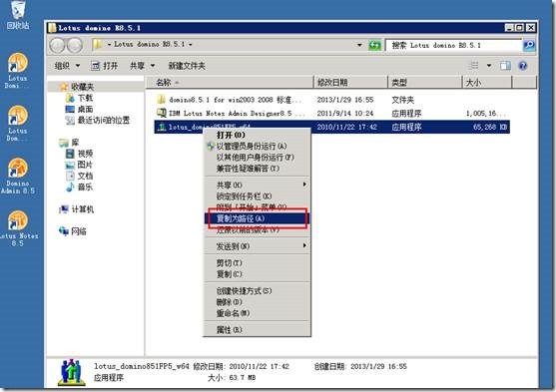The image size is (556, 392).
Task: Click the search magnifier icon
Action: (x=529, y=45)
